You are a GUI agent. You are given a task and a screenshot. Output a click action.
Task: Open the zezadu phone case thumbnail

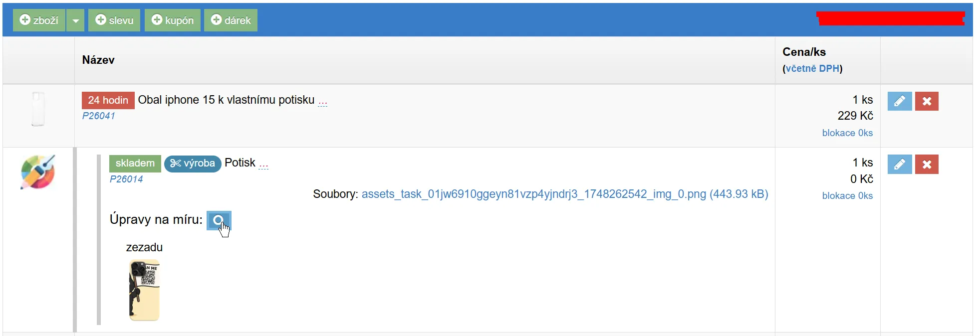coord(144,290)
